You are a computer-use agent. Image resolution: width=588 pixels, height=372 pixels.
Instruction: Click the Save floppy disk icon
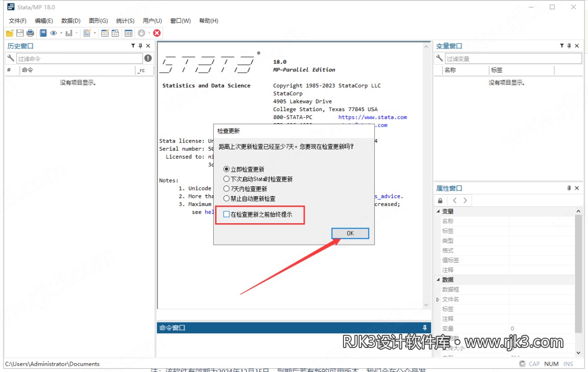[x=20, y=33]
